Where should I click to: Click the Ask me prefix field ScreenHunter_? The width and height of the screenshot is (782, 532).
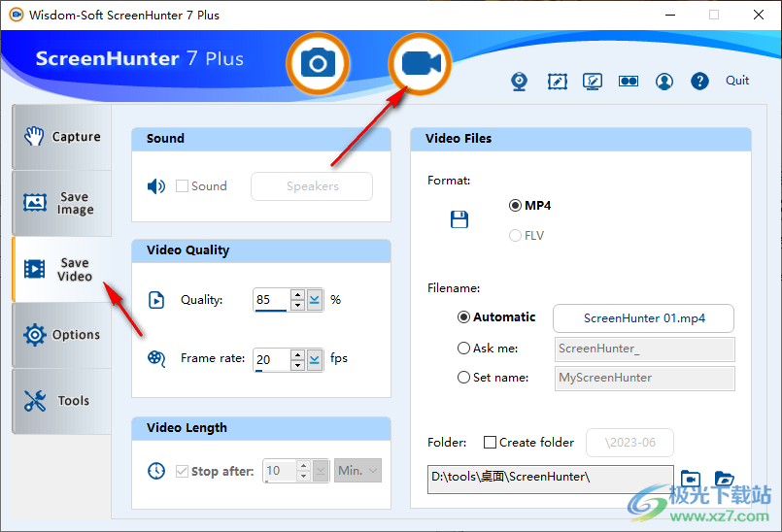pos(644,349)
